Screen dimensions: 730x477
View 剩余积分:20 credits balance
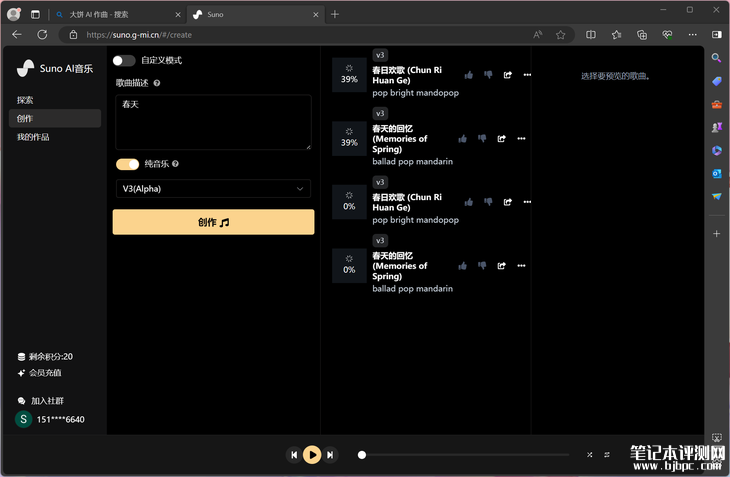click(x=45, y=356)
